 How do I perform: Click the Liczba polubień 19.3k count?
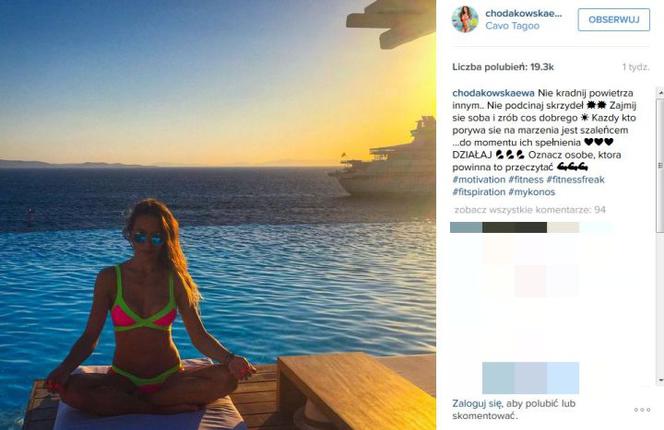pyautogui.click(x=503, y=67)
